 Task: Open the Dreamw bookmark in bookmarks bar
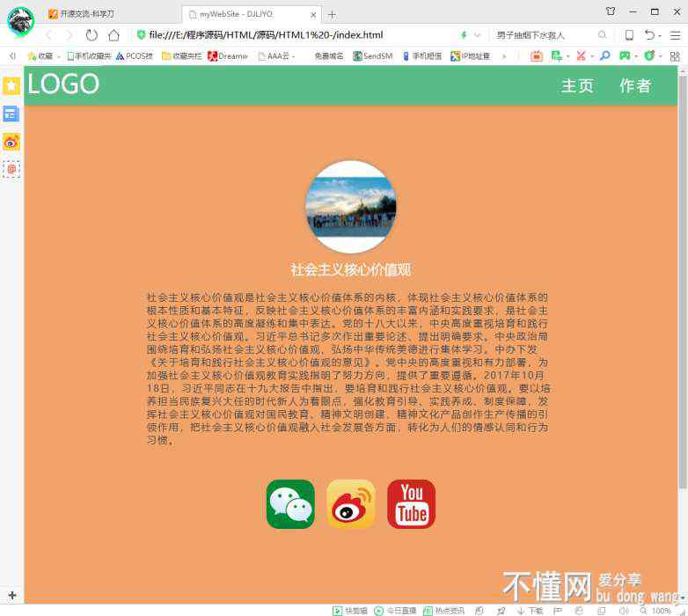click(228, 55)
